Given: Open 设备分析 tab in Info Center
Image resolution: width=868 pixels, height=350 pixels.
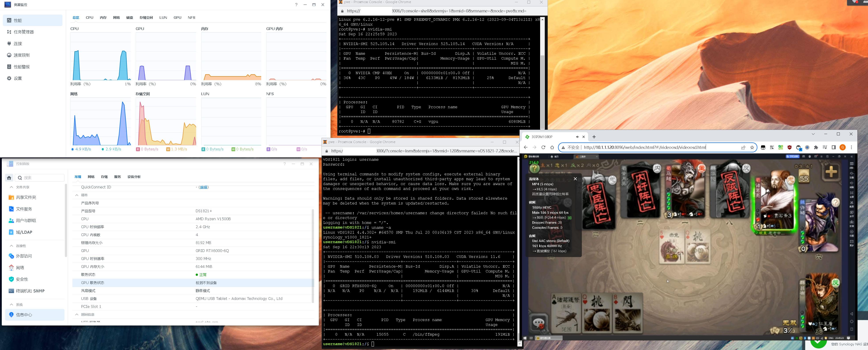Looking at the screenshot, I should [134, 177].
